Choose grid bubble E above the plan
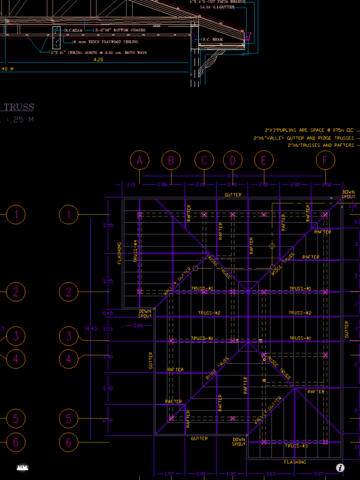This screenshot has width=360, height=480. coord(264,160)
